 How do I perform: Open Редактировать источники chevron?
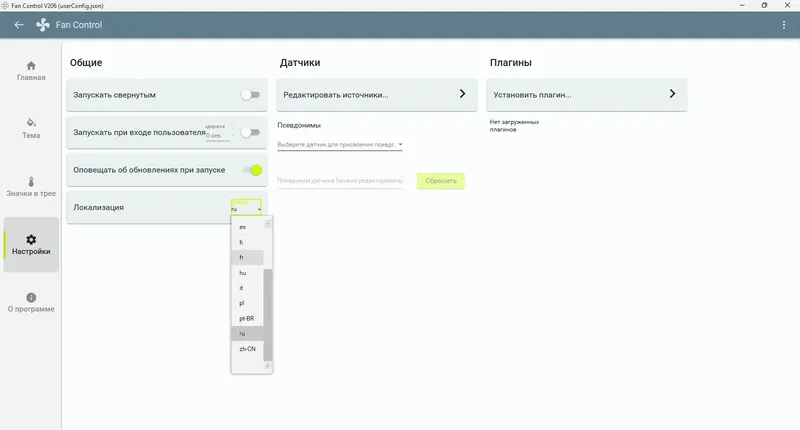(x=462, y=94)
